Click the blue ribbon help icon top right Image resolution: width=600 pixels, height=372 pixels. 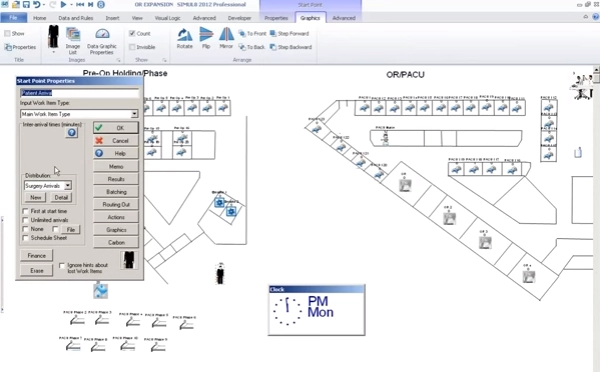[x=595, y=17]
